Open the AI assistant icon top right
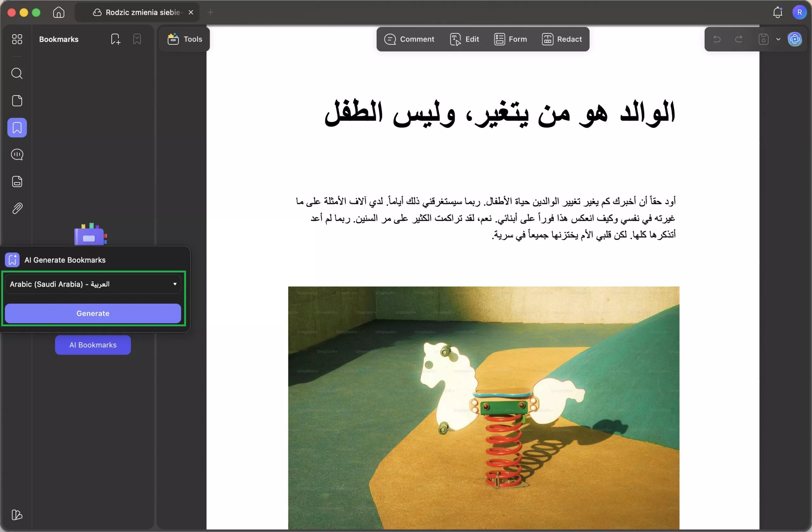This screenshot has height=532, width=812. pyautogui.click(x=795, y=39)
